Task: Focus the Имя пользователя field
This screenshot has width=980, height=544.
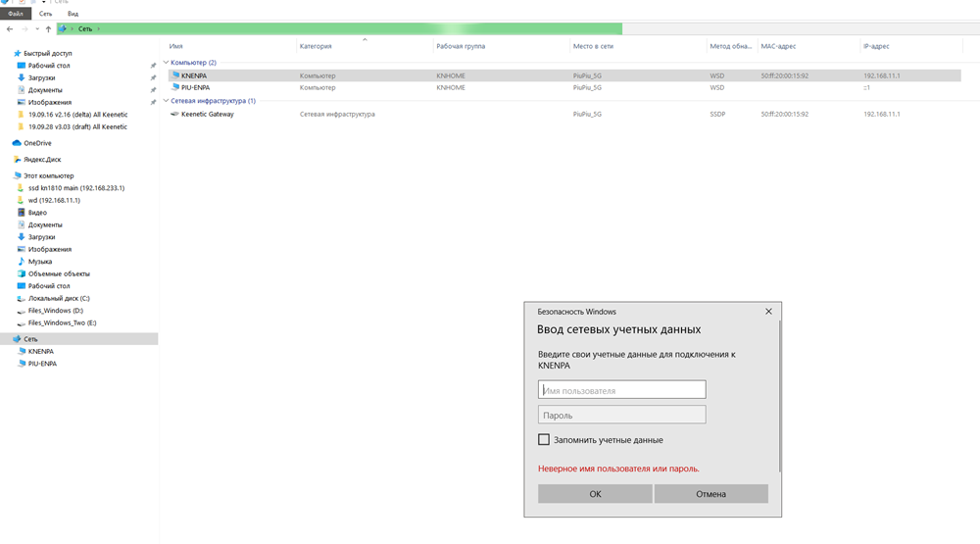Action: tap(622, 389)
